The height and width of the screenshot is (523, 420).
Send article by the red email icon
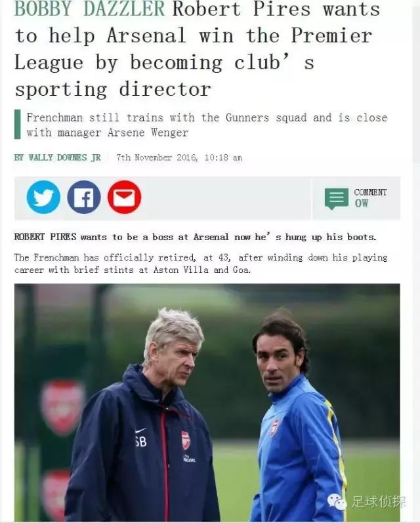tap(124, 197)
